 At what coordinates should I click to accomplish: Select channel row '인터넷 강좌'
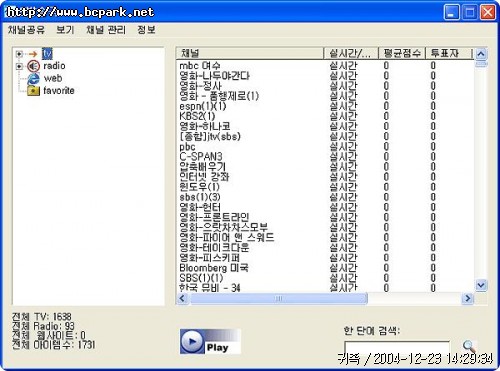(325, 177)
